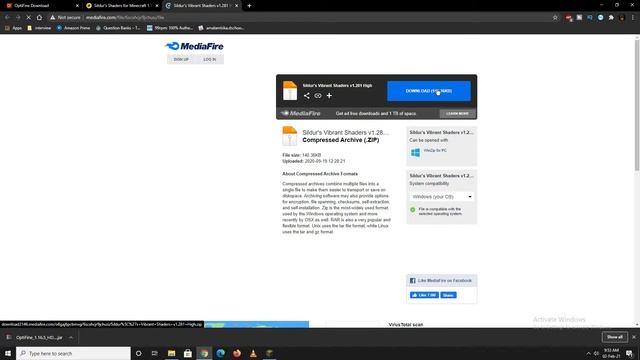Click the share icon under the file name
Viewport: 640px width, 360px height.
pyautogui.click(x=307, y=96)
